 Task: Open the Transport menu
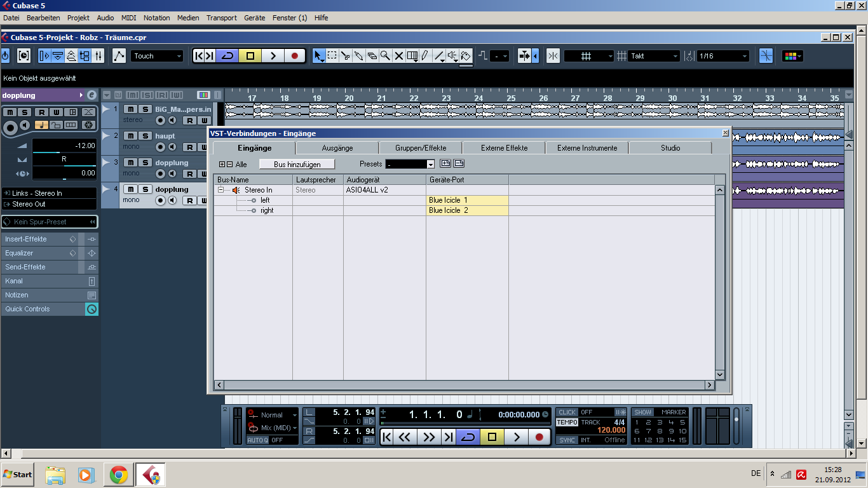222,18
